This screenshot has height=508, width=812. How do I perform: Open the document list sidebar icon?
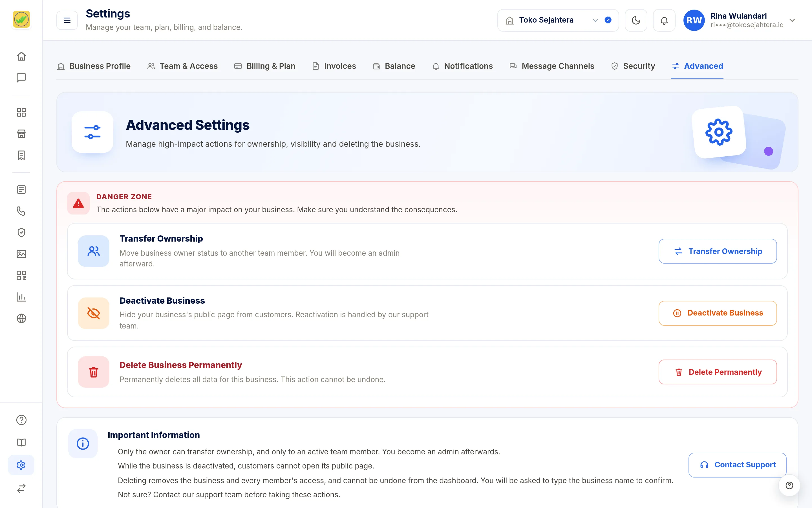[21, 190]
